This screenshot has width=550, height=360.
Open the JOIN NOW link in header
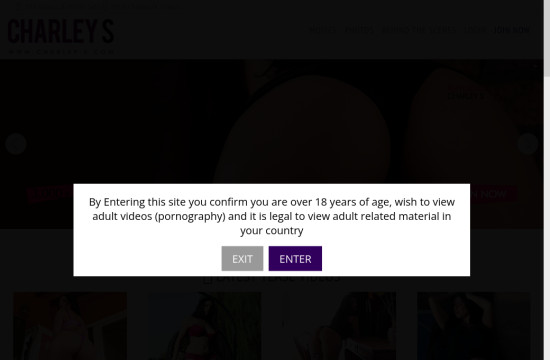[511, 30]
